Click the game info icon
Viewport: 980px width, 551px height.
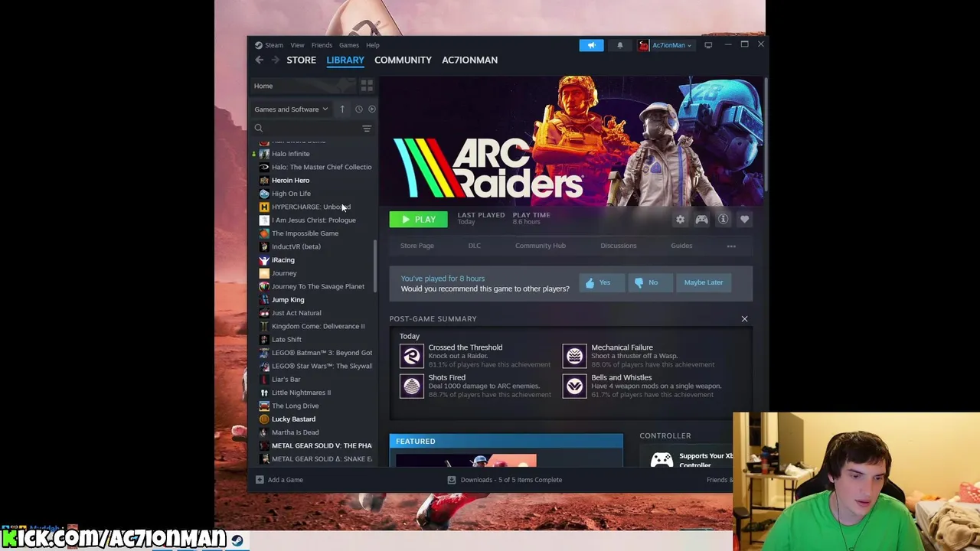pyautogui.click(x=723, y=220)
